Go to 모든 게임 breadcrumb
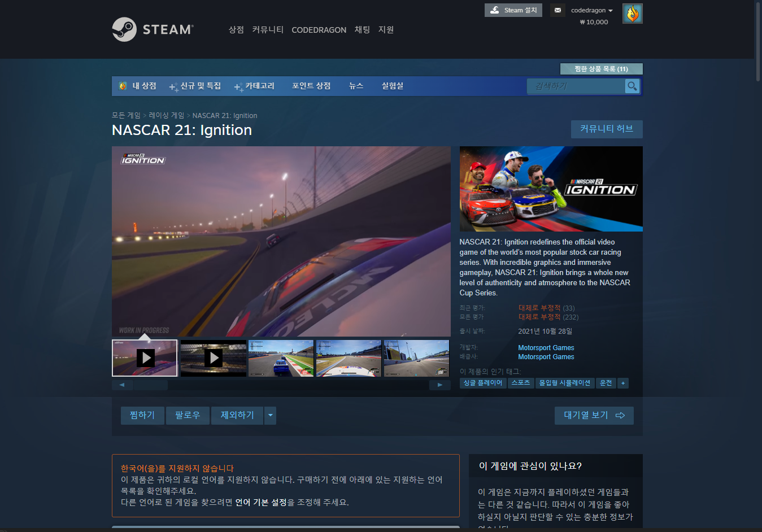Image resolution: width=762 pixels, height=532 pixels. [126, 115]
